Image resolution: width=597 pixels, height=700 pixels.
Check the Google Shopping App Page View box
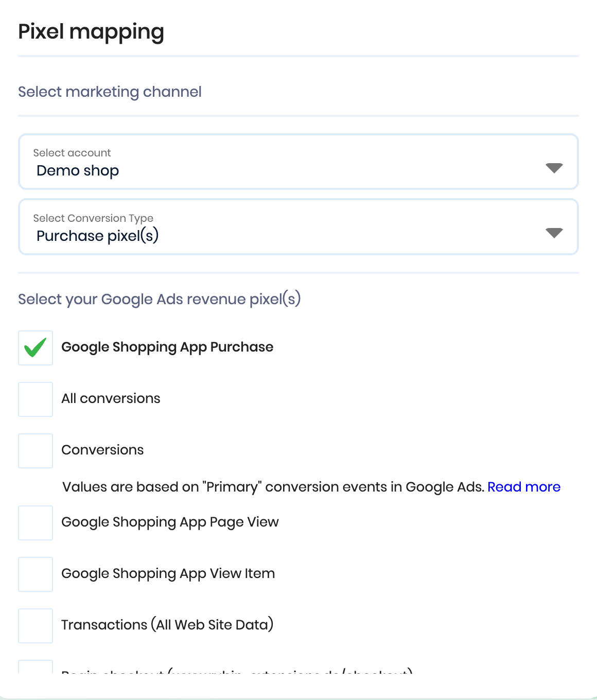click(36, 523)
